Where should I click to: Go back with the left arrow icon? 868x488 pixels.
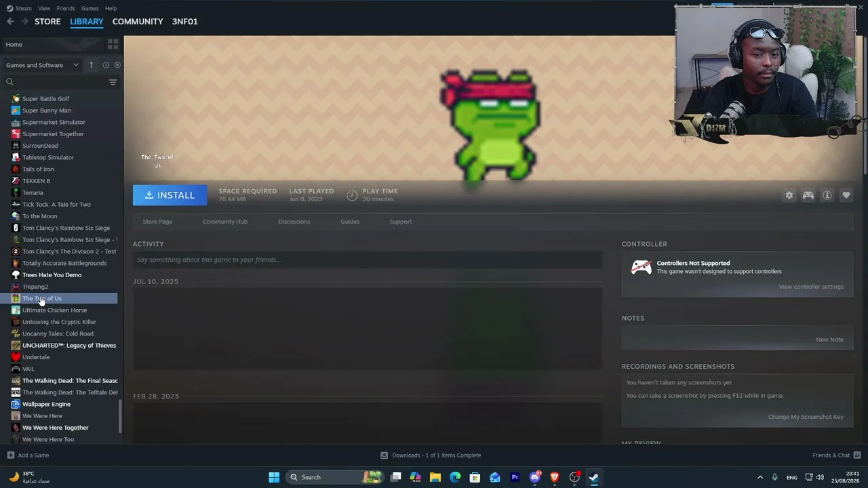pyautogui.click(x=10, y=22)
